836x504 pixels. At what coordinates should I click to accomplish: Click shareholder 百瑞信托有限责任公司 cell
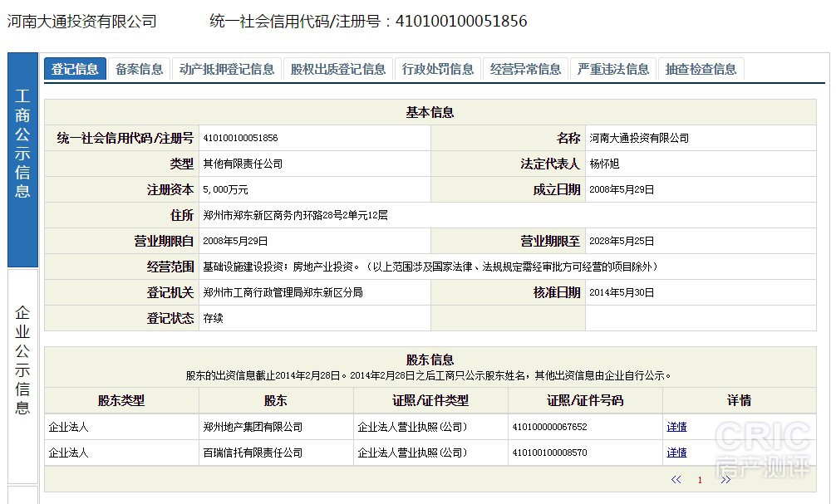[x=276, y=453]
